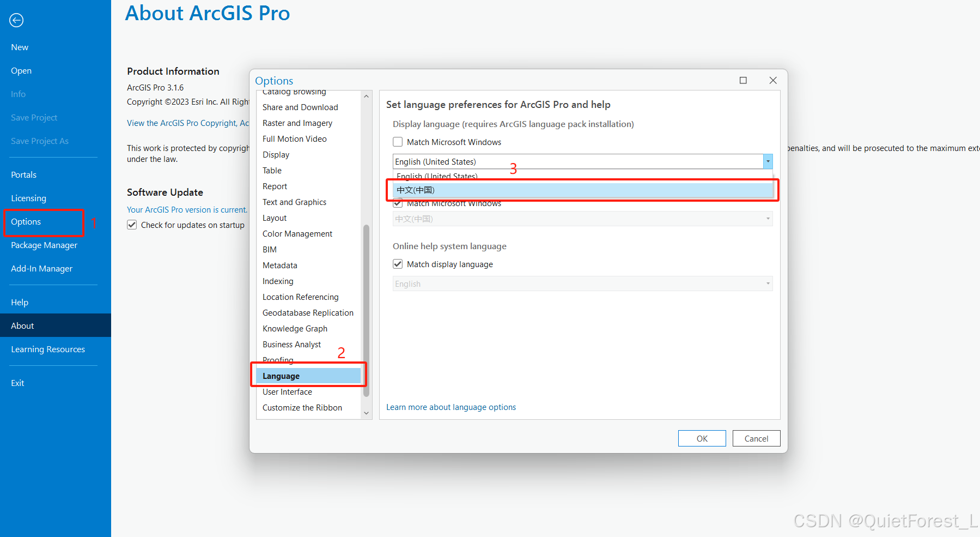Image resolution: width=980 pixels, height=537 pixels.
Task: Open User Interface options
Action: tap(287, 392)
